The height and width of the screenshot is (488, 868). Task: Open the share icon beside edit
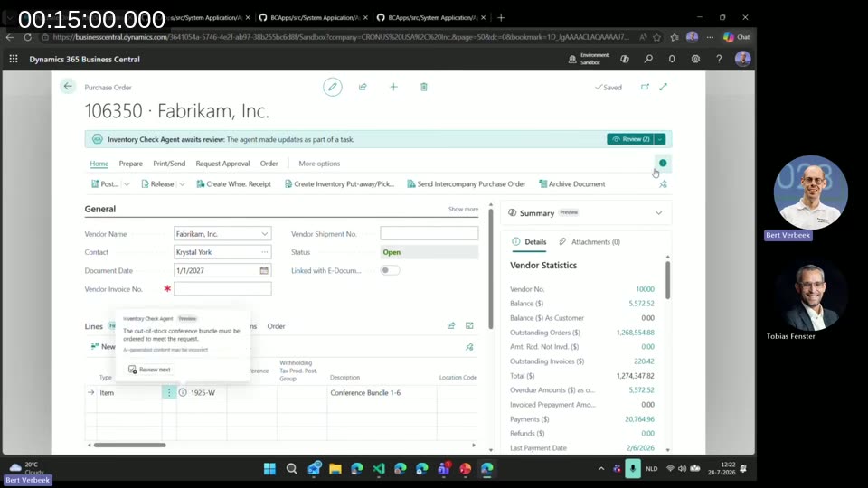click(x=363, y=87)
